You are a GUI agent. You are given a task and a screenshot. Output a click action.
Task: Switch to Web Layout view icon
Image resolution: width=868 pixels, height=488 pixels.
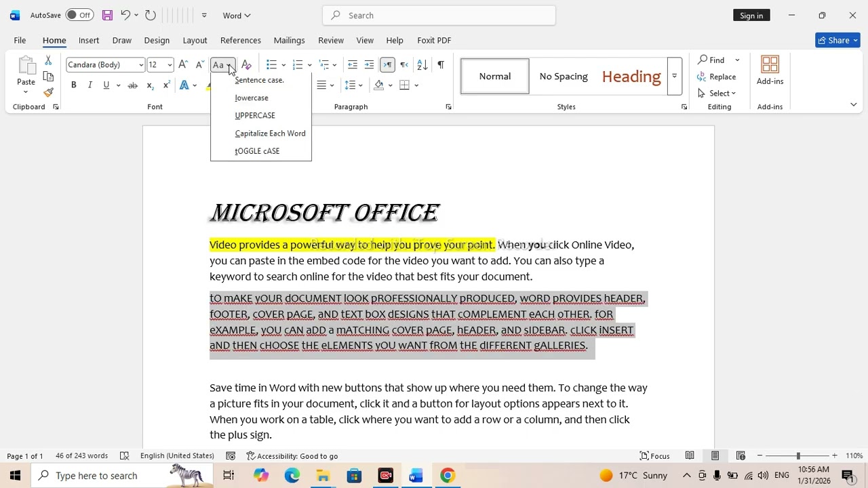coord(741,455)
